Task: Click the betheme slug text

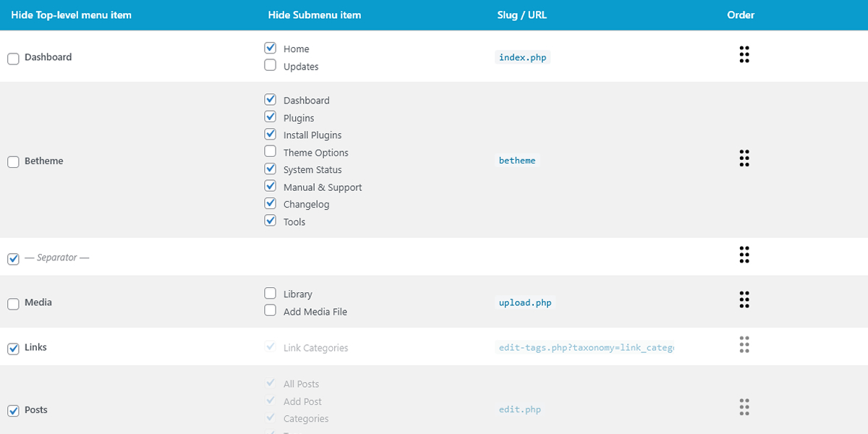Action: 517,161
